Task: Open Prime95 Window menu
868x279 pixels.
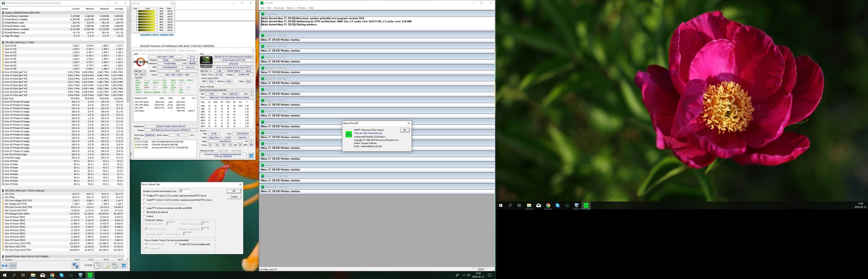Action: pos(301,8)
